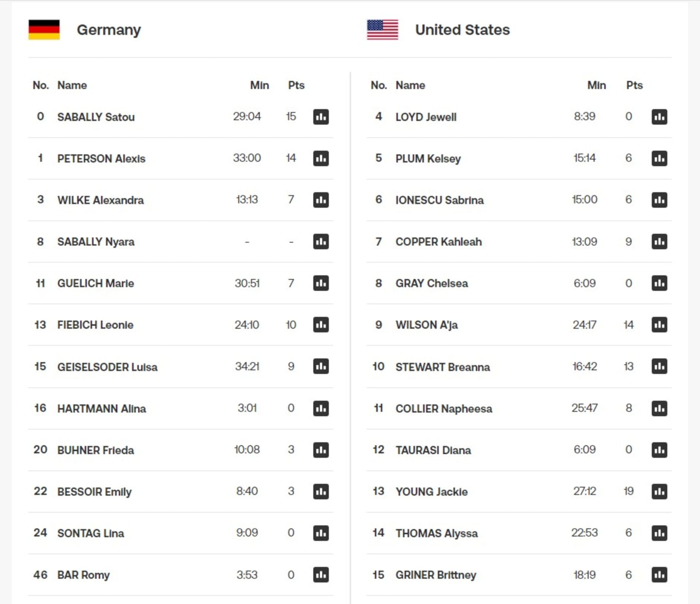The height and width of the screenshot is (604, 700).
Task: Open stats icon for BAR Romy
Action: pyautogui.click(x=321, y=575)
